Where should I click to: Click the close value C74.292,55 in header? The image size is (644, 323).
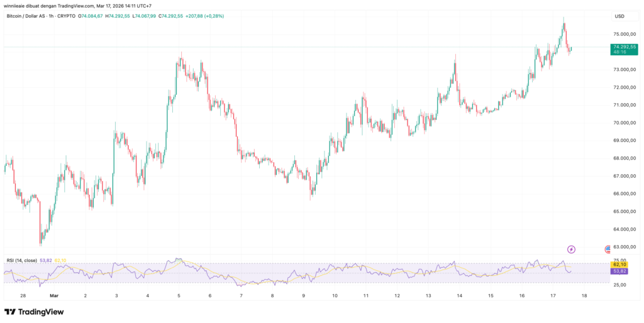click(170, 16)
